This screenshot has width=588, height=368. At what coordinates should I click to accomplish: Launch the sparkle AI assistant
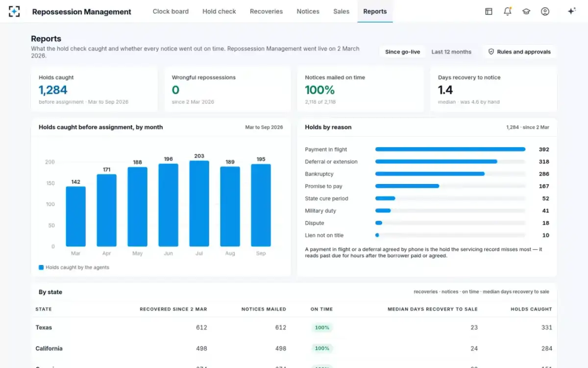pos(571,11)
